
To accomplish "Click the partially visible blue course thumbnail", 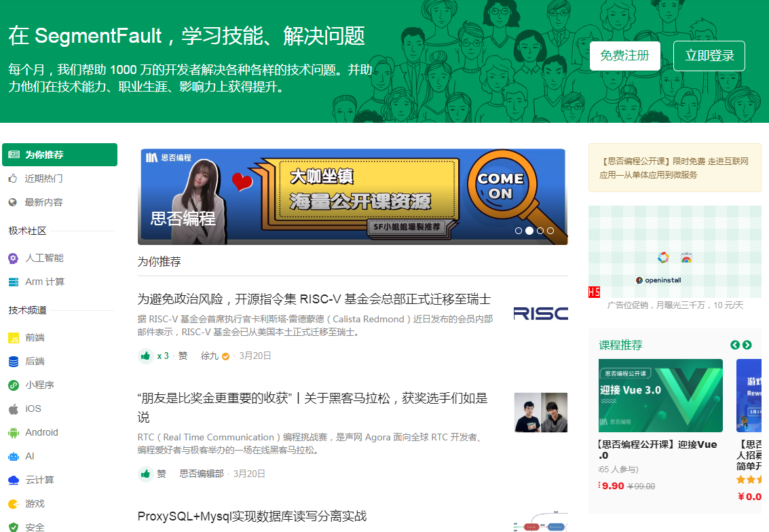I will coord(749,395).
